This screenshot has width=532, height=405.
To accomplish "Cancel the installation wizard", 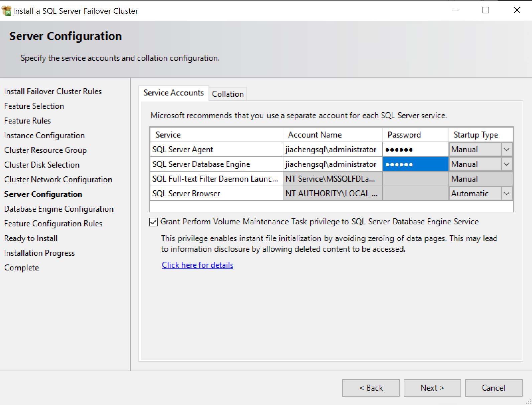I will click(x=493, y=388).
